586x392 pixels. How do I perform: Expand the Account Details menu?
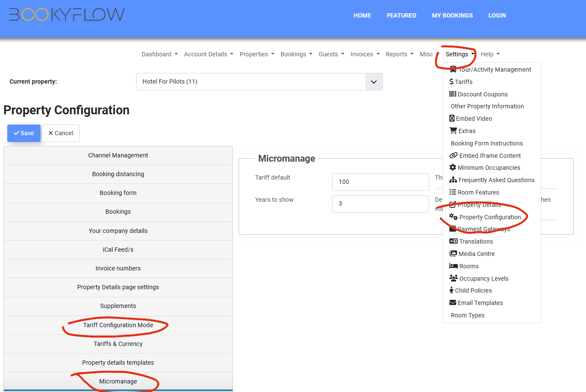(x=209, y=54)
